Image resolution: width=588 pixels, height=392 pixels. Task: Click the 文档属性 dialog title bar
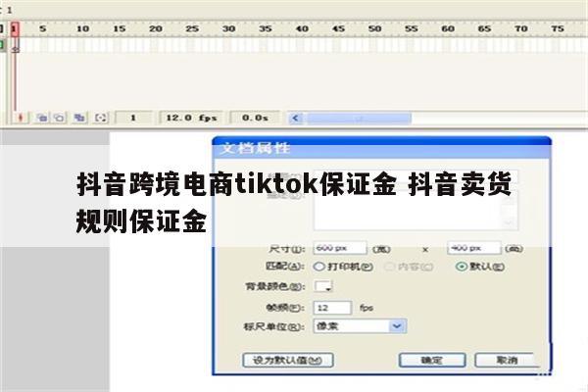[x=382, y=148]
